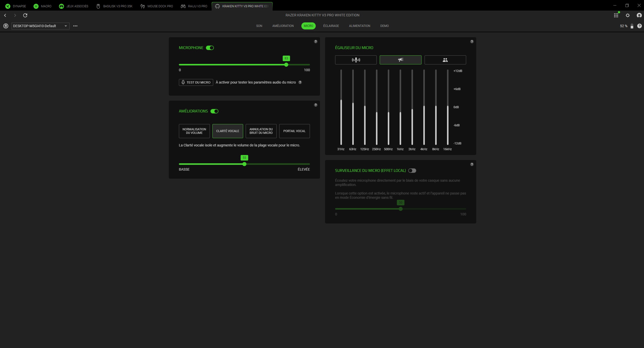Select Annulation du bruit du micro
The height and width of the screenshot is (348, 644).
coord(261,131)
